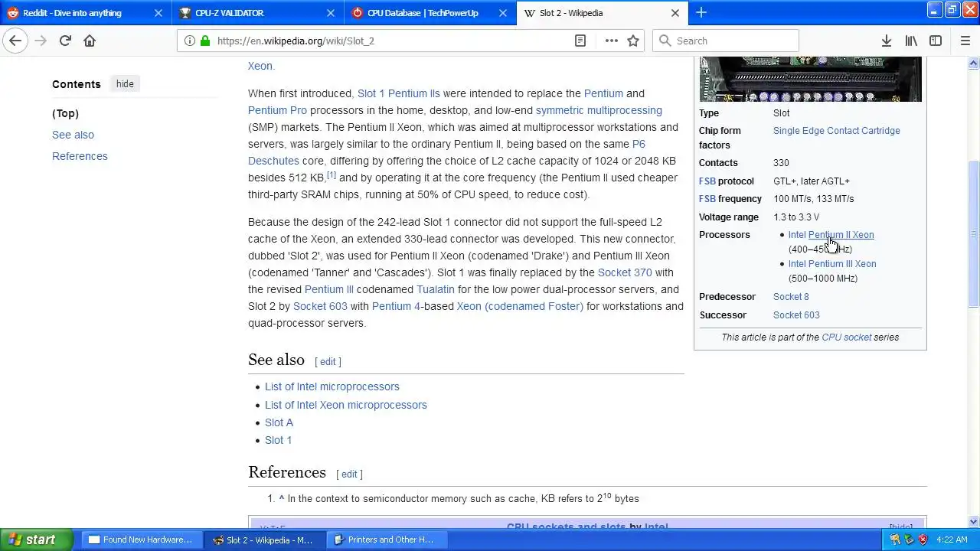Image resolution: width=980 pixels, height=551 pixels.
Task: Open Xeon (codenamed Foster) link
Action: (x=520, y=306)
